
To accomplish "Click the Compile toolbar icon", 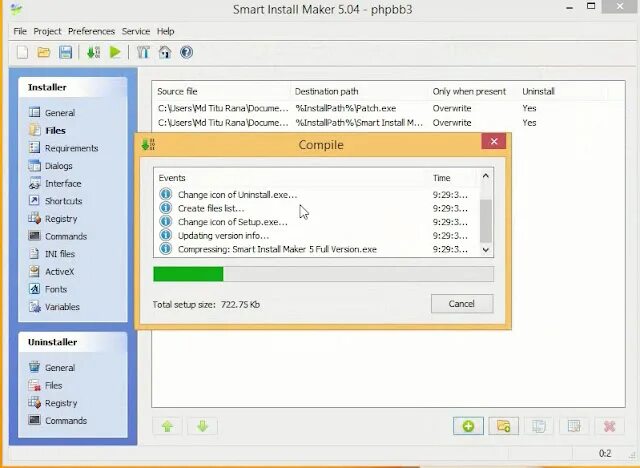I will click(93, 52).
